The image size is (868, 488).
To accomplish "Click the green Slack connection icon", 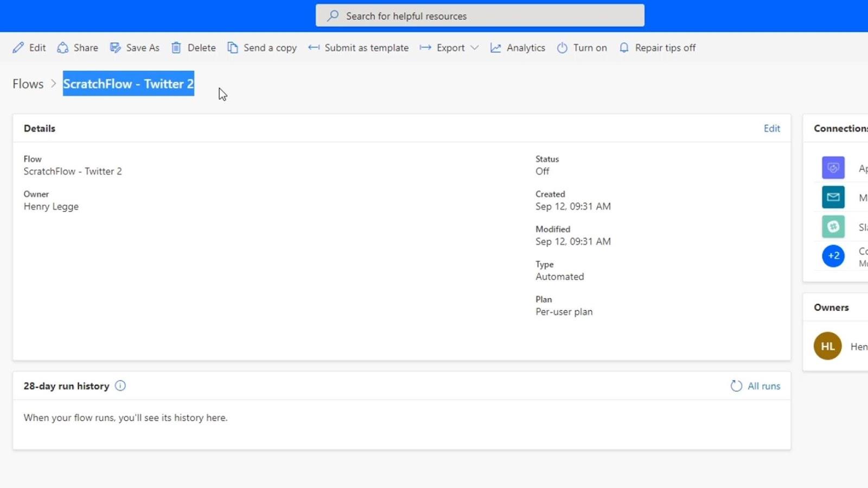I will [833, 226].
